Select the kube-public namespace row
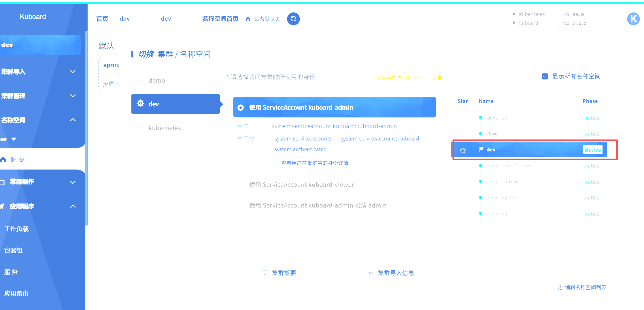Viewport: 644px width, 310px height. (x=529, y=182)
